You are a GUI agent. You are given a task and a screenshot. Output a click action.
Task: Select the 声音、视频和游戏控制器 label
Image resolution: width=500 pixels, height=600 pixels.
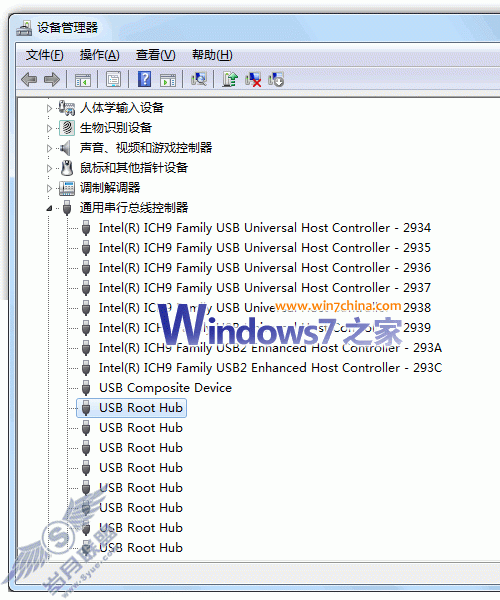[x=146, y=148]
